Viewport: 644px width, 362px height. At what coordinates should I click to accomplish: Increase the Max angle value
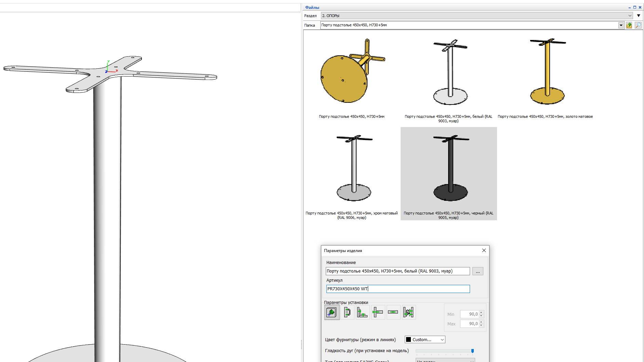pos(481,322)
